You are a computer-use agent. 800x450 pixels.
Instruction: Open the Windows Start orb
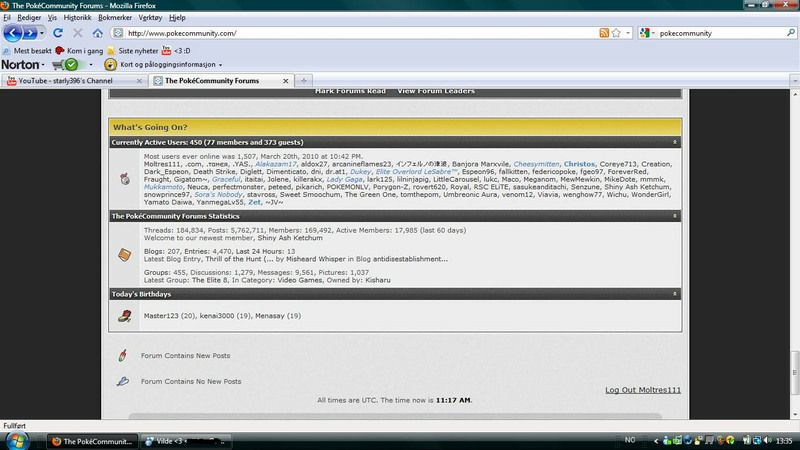17,441
